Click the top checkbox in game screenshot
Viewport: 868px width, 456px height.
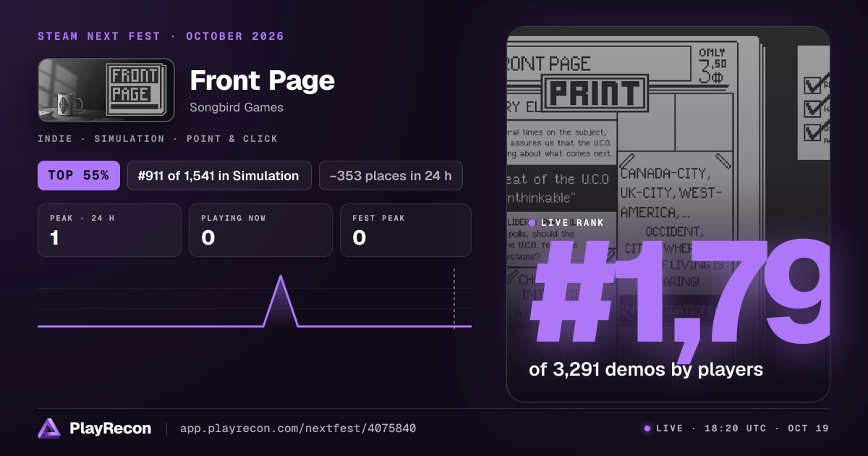pos(812,85)
